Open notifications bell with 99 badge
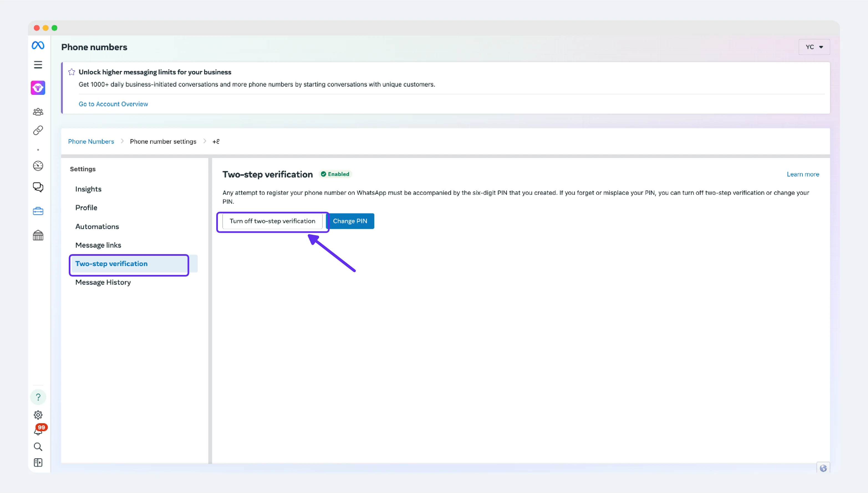Viewport: 868px width, 493px height. (x=39, y=430)
